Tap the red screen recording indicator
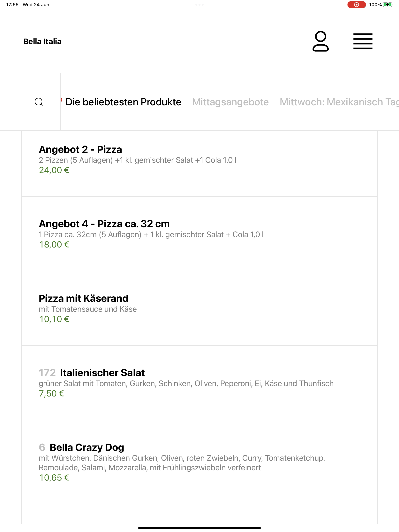This screenshot has height=532, width=399. point(356,4)
